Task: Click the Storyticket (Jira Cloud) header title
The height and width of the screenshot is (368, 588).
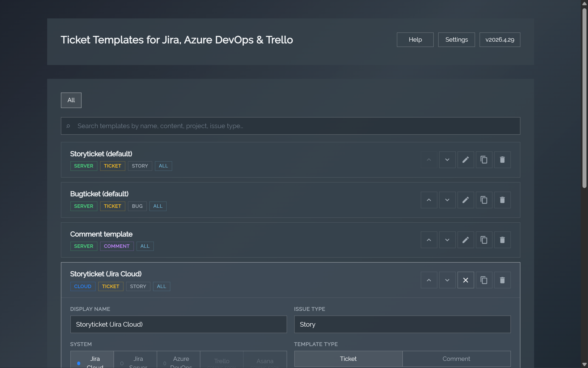Action: [x=106, y=274]
